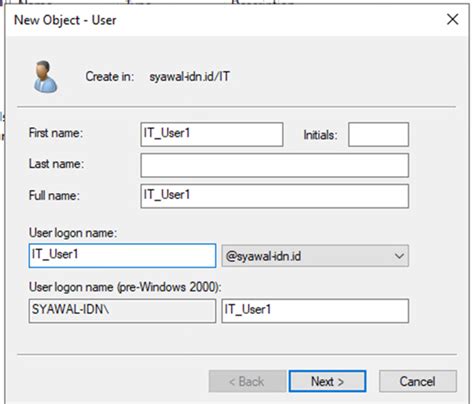The height and width of the screenshot is (404, 474).
Task: Click the Initials input field
Action: pos(378,134)
